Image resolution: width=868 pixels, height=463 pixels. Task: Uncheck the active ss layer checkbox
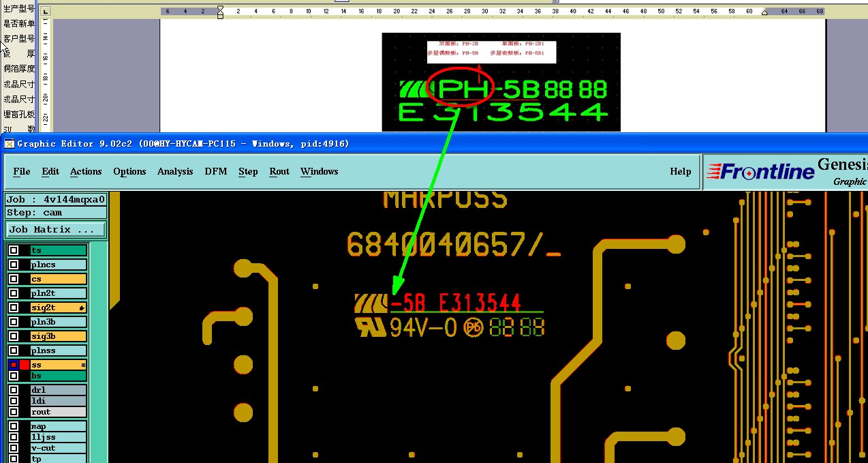coord(14,365)
